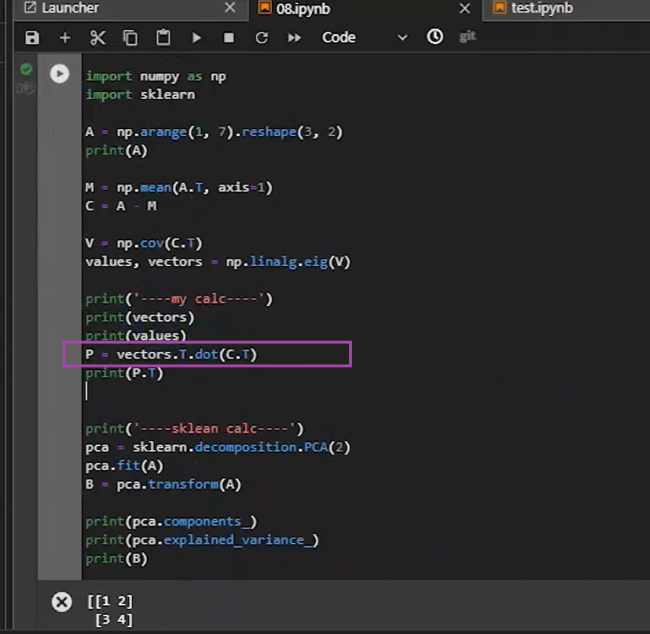The height and width of the screenshot is (634, 650).
Task: Select the 08.ipynb tab
Action: click(x=295, y=8)
